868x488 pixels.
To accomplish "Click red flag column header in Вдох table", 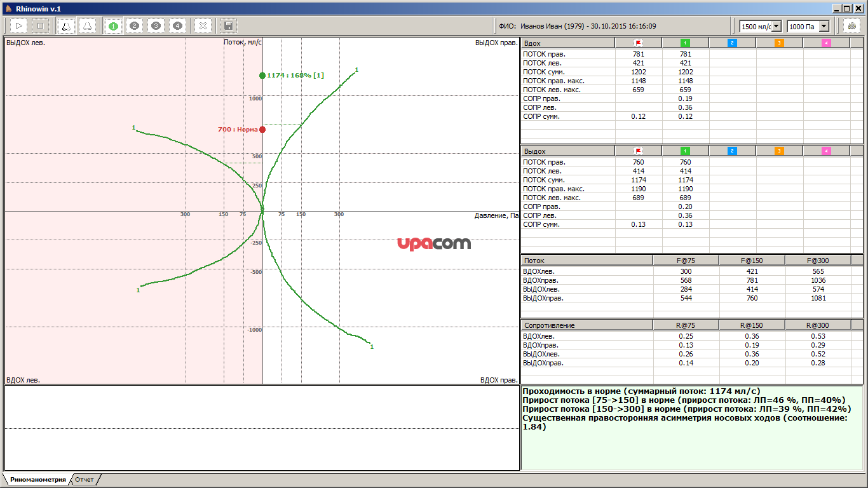I will pos(638,43).
